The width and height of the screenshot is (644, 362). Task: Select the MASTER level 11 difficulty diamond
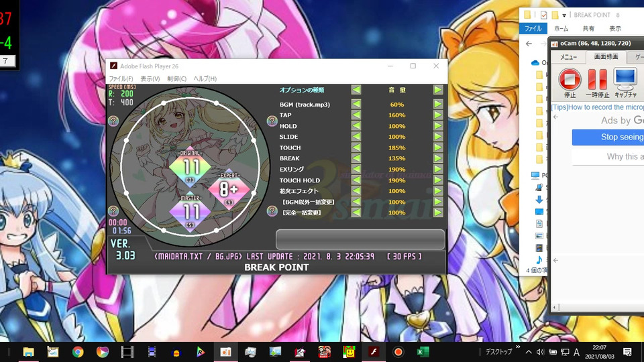[190, 213]
